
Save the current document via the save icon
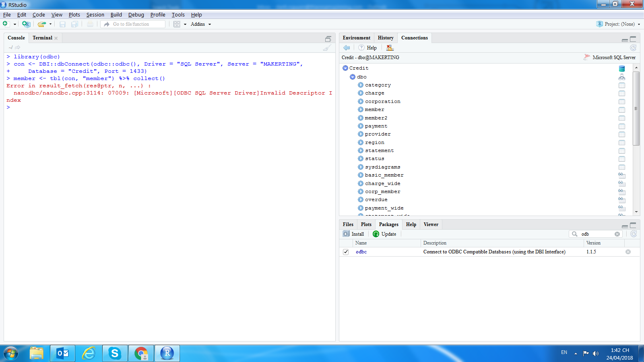(x=62, y=24)
